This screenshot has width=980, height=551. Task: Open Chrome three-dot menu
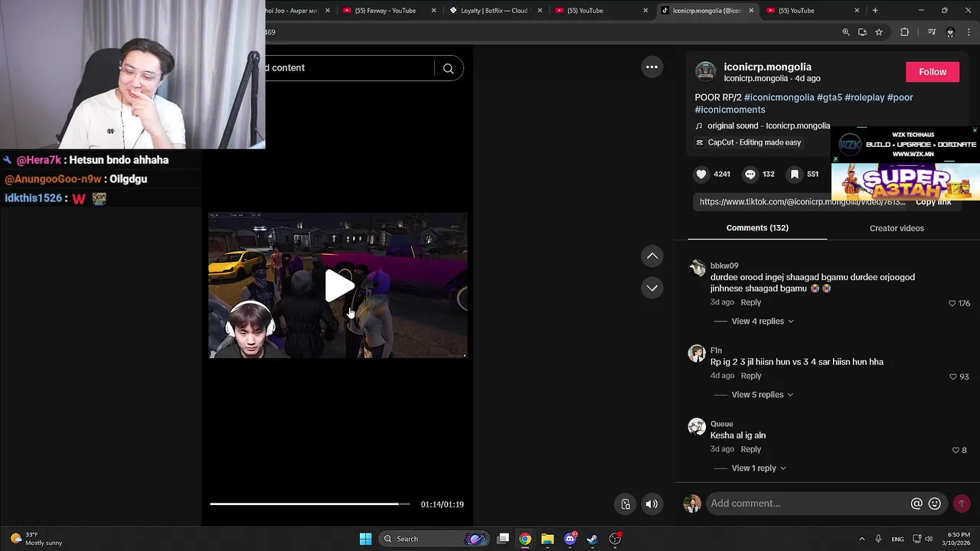969,32
